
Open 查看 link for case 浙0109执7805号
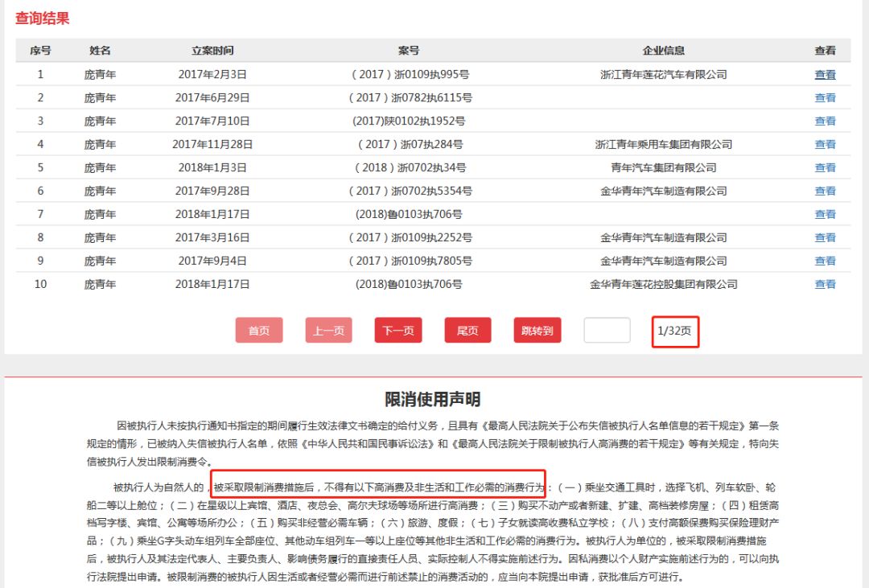pos(825,261)
